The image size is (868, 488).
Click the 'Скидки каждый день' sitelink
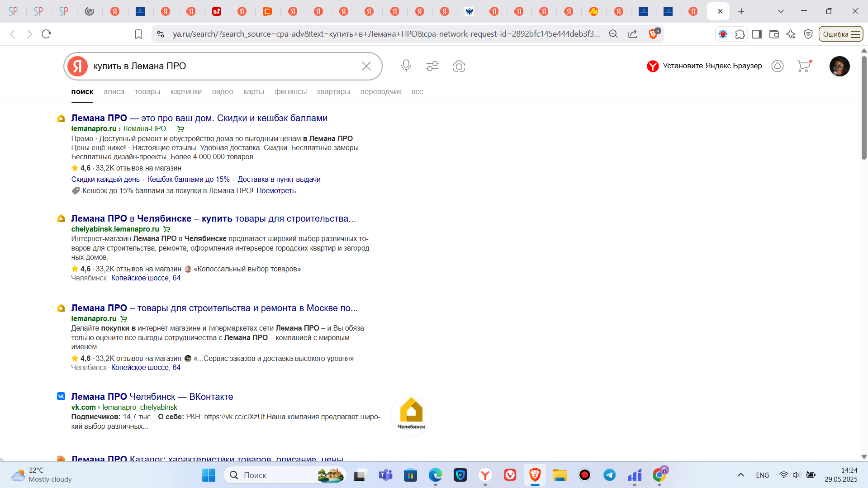click(105, 179)
